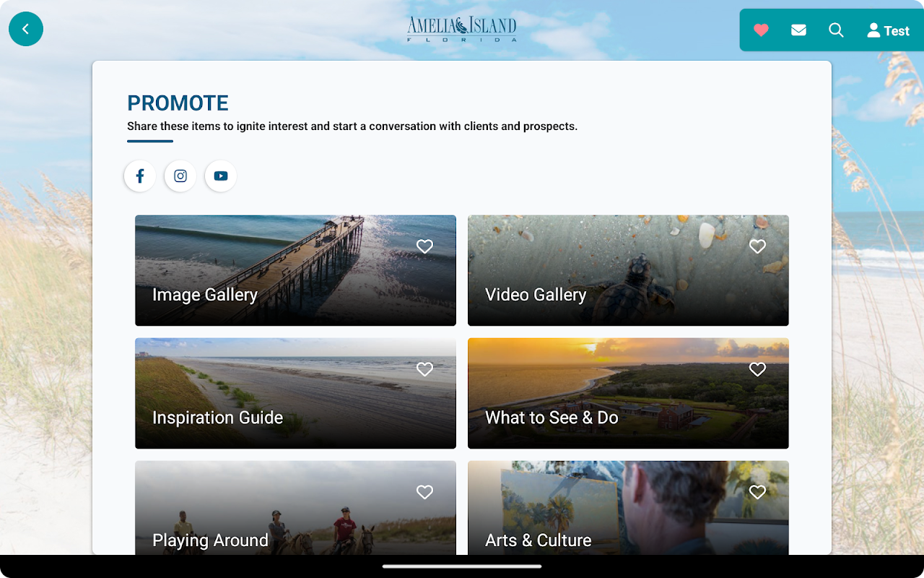Toggle heart on Arts & Culture card
The width and height of the screenshot is (924, 578).
(757, 492)
